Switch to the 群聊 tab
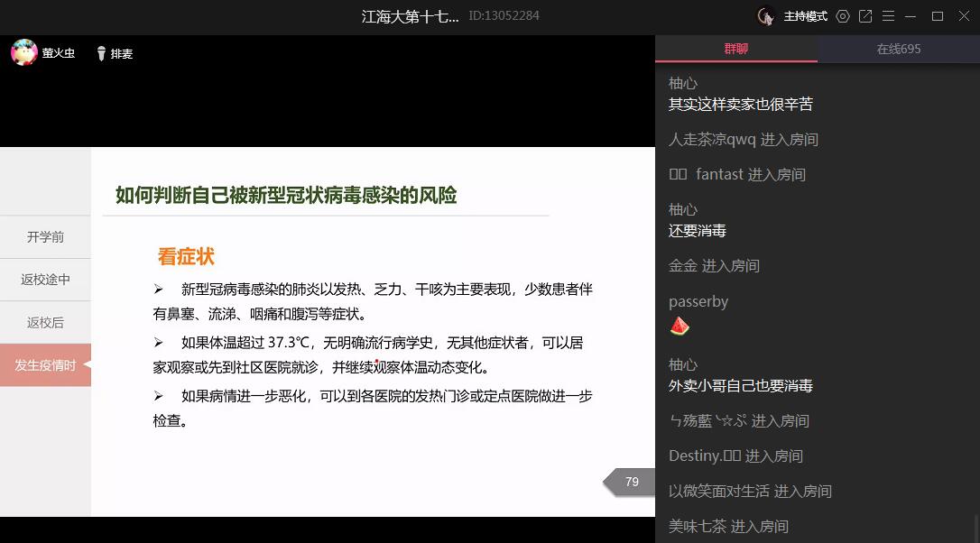Viewport: 980px width, 543px height. click(x=736, y=49)
